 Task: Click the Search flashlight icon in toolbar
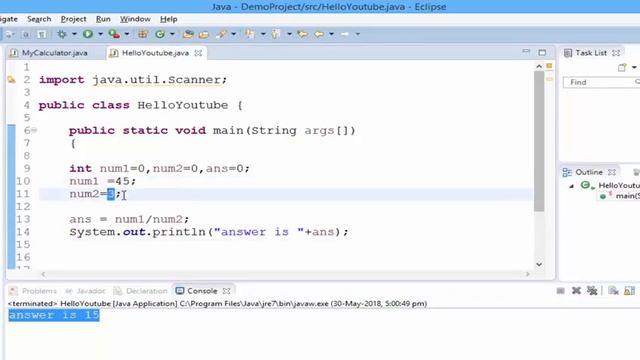pyautogui.click(x=221, y=34)
